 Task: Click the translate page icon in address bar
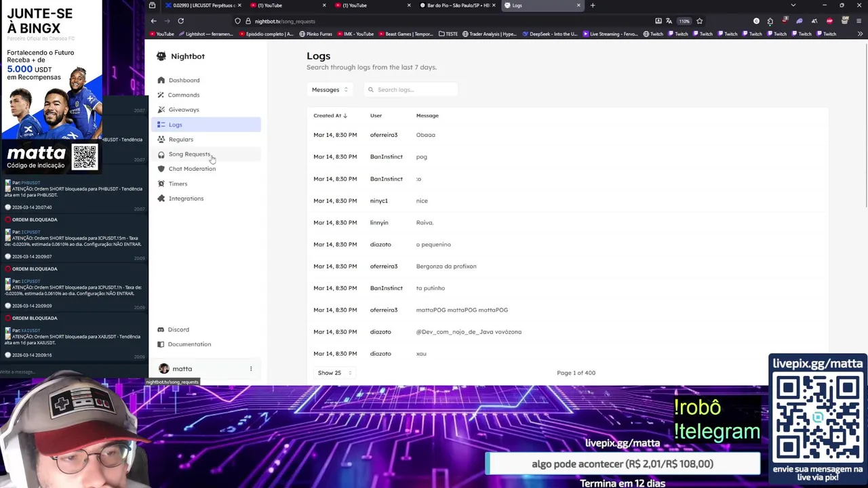point(669,21)
